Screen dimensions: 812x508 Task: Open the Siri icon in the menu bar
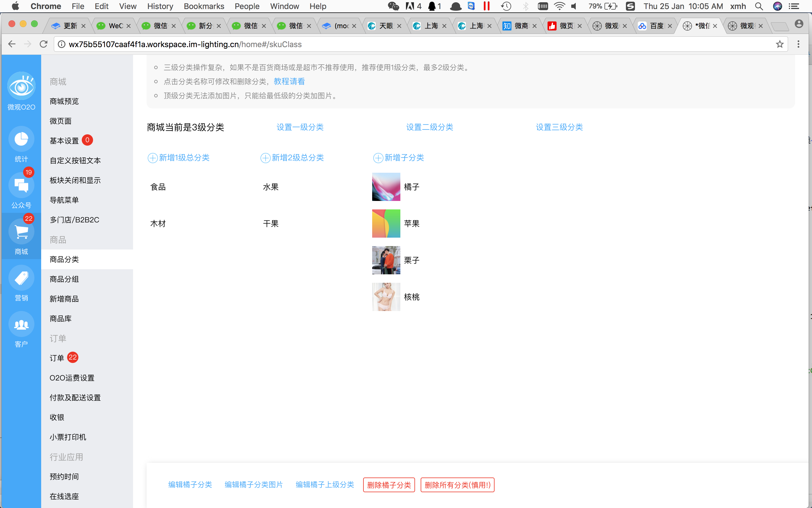coord(777,6)
